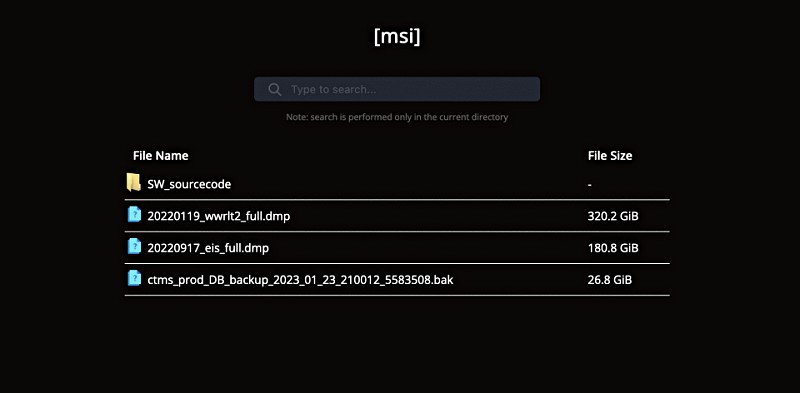The height and width of the screenshot is (393, 800).
Task: Click the 180.8 GiB size value
Action: click(x=613, y=248)
